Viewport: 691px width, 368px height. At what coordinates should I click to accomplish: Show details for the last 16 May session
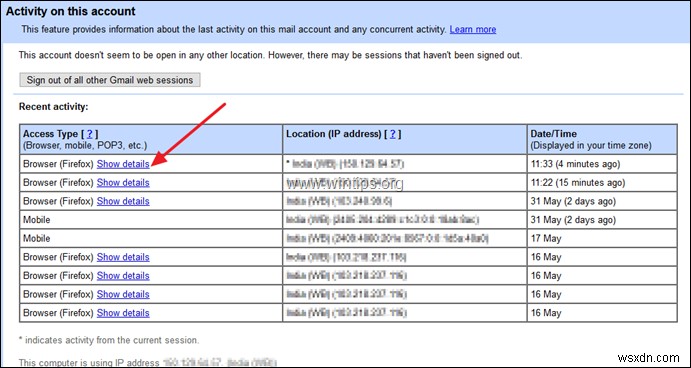click(x=123, y=313)
